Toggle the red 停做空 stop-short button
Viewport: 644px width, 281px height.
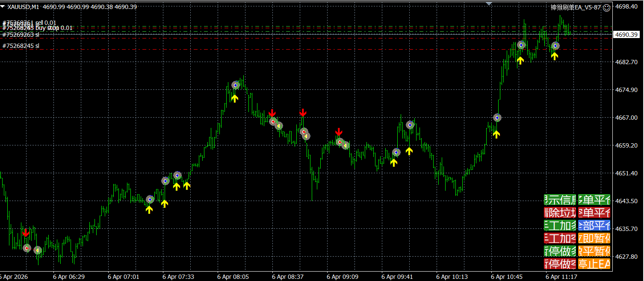pos(560,263)
